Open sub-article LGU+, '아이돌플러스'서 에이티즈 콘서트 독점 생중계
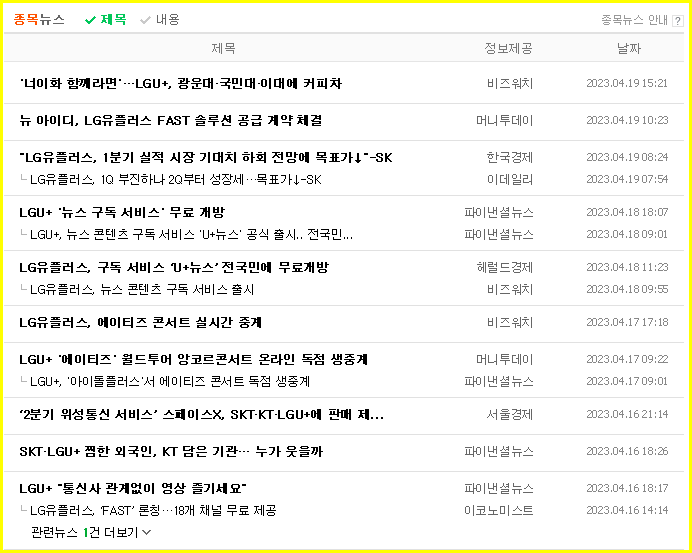The height and width of the screenshot is (553, 692). pyautogui.click(x=170, y=381)
